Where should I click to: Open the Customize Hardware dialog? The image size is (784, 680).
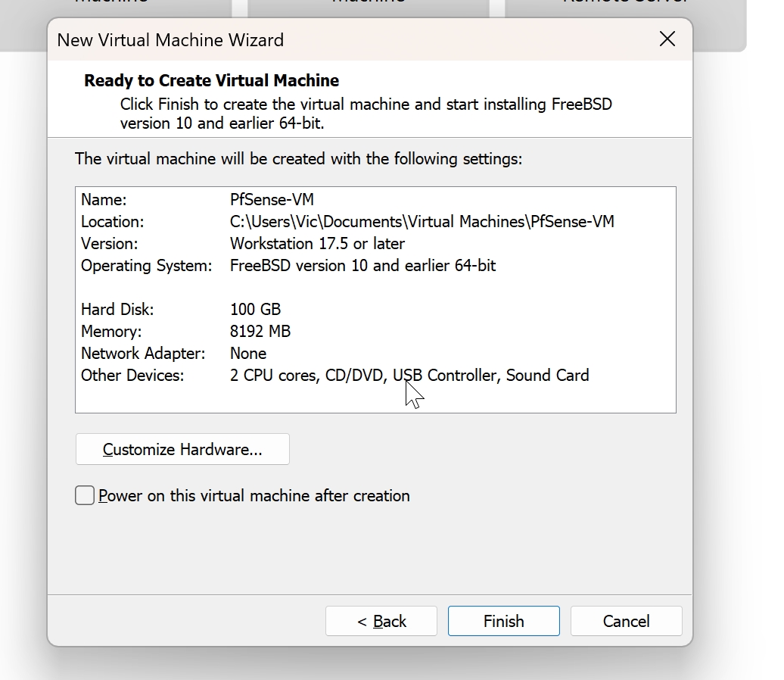pyautogui.click(x=182, y=449)
